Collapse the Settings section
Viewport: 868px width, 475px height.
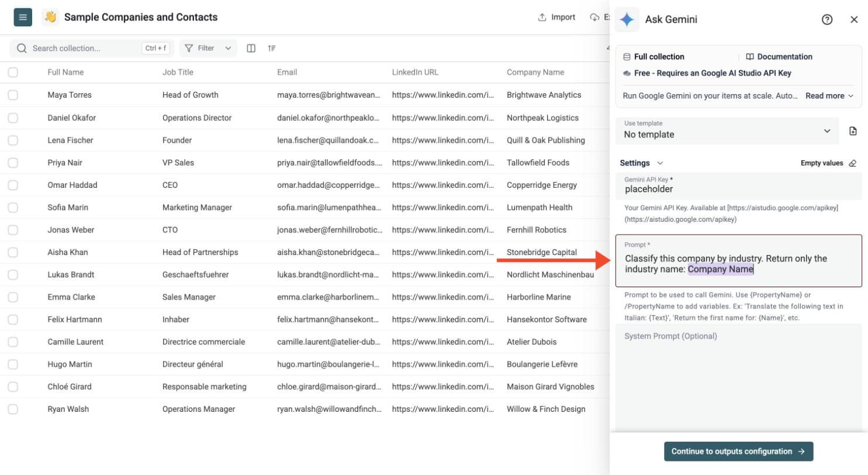coord(641,163)
